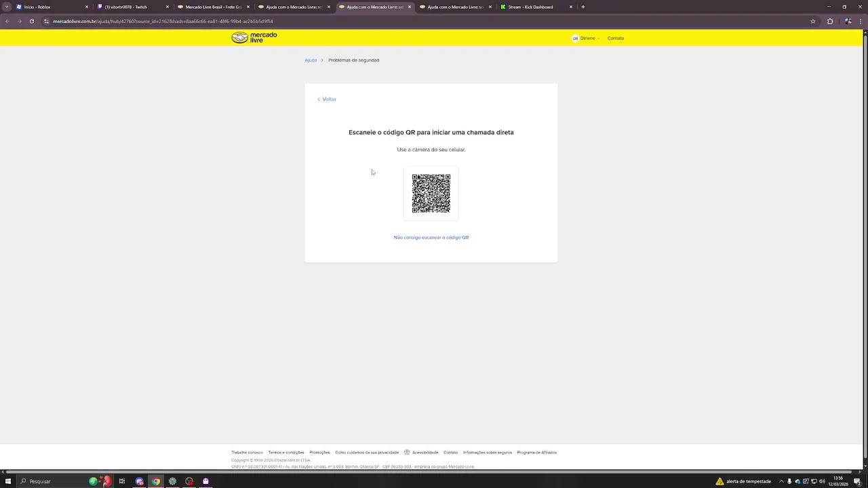
Task: Switch to the vitorbr0078 Twitch tab
Action: click(133, 7)
